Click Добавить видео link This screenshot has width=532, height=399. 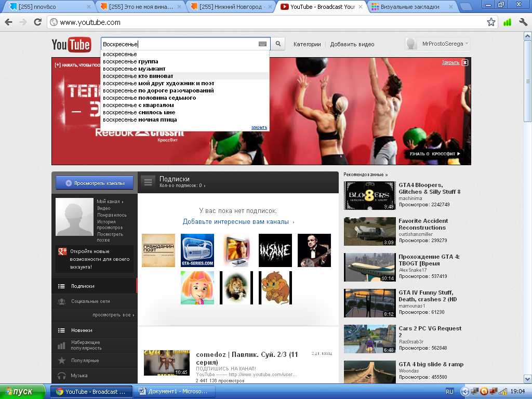point(352,44)
